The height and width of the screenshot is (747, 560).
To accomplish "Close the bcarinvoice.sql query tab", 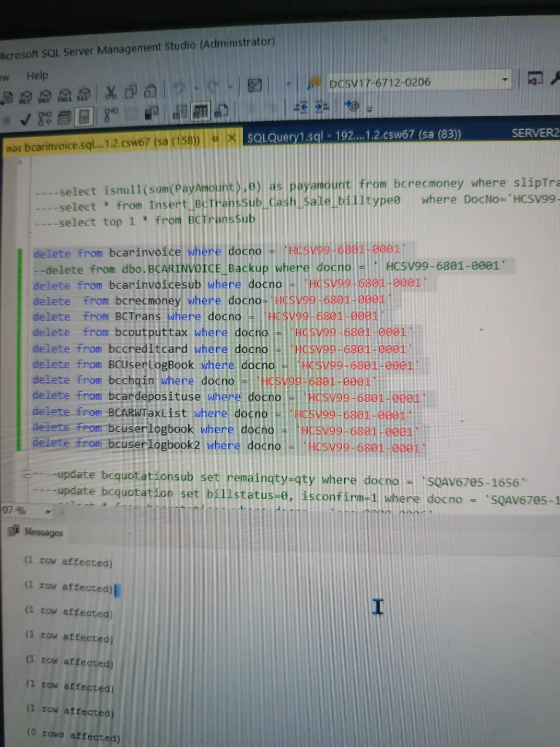I will point(231,138).
